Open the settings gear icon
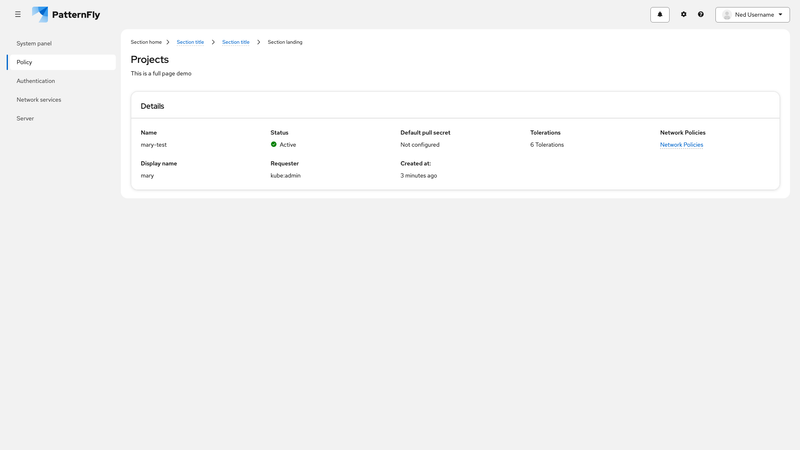This screenshot has height=450, width=800. pyautogui.click(x=684, y=14)
